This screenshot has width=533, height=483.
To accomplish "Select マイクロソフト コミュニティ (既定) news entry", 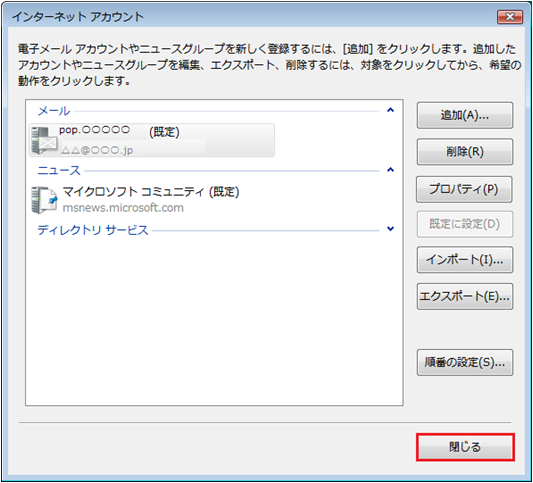I will click(151, 192).
